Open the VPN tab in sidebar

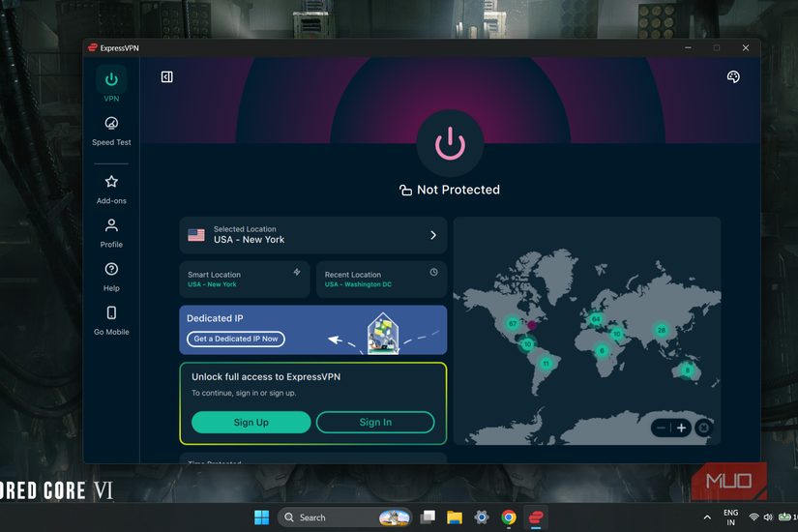pos(111,84)
